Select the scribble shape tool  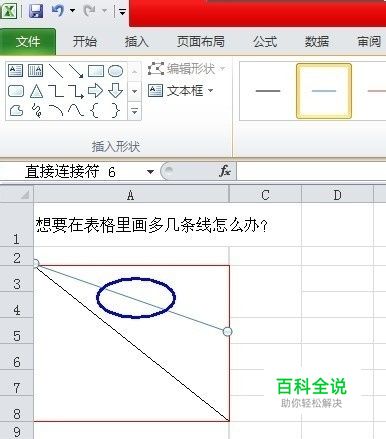click(x=36, y=111)
